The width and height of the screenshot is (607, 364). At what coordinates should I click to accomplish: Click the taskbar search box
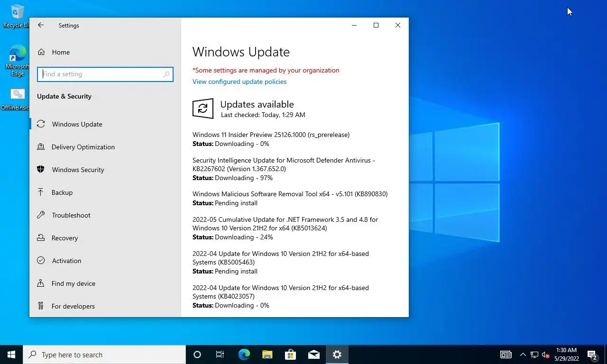pyautogui.click(x=104, y=355)
